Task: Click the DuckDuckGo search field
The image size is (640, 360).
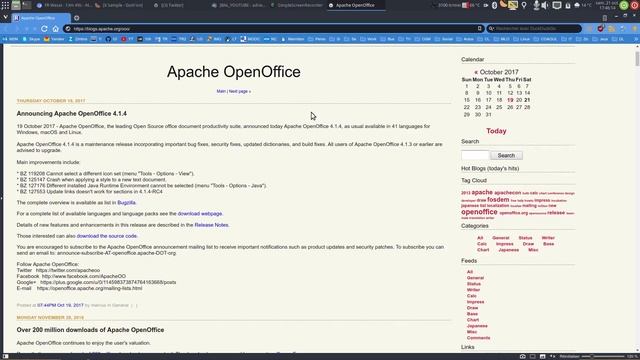Action: (x=534, y=29)
